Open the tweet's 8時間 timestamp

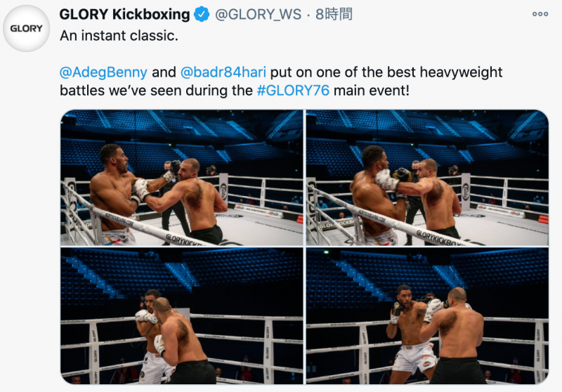point(334,14)
